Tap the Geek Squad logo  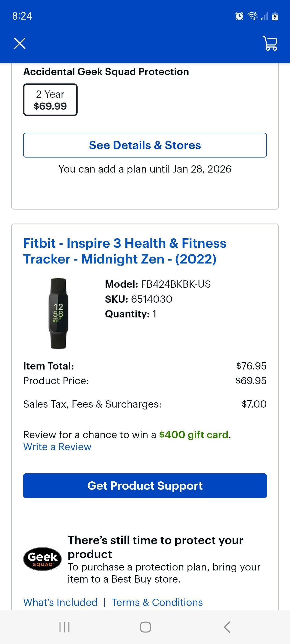pyautogui.click(x=42, y=559)
